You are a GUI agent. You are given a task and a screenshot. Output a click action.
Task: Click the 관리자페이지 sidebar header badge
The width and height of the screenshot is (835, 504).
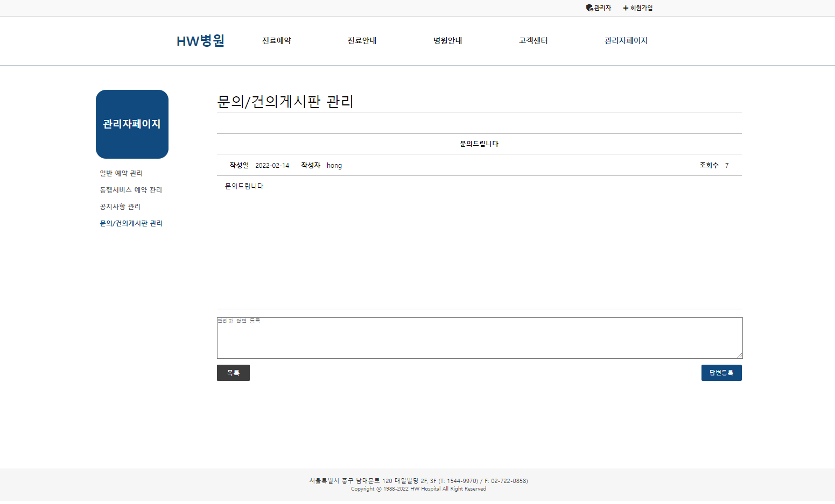[x=132, y=124]
